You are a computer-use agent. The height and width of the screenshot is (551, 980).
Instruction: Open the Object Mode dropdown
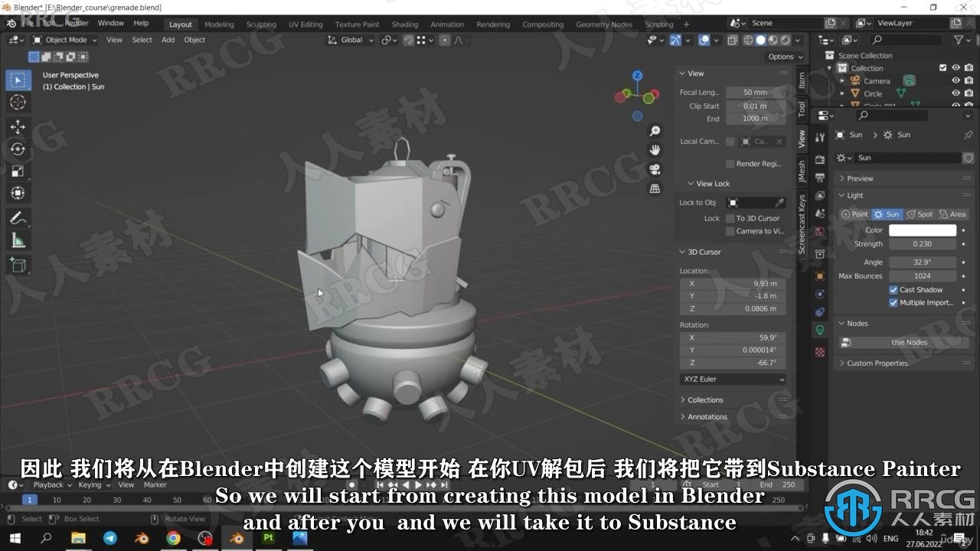tap(65, 40)
